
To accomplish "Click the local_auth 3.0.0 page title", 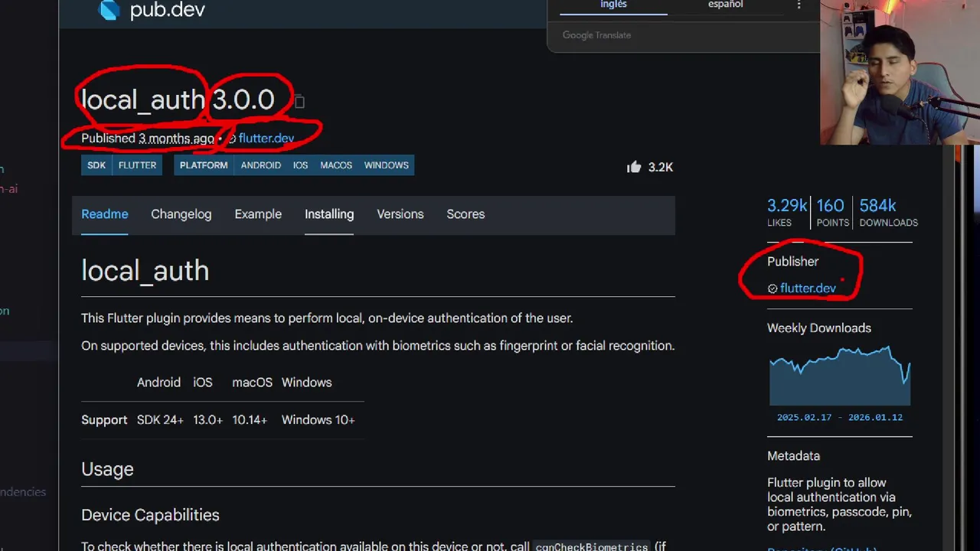I will click(178, 100).
